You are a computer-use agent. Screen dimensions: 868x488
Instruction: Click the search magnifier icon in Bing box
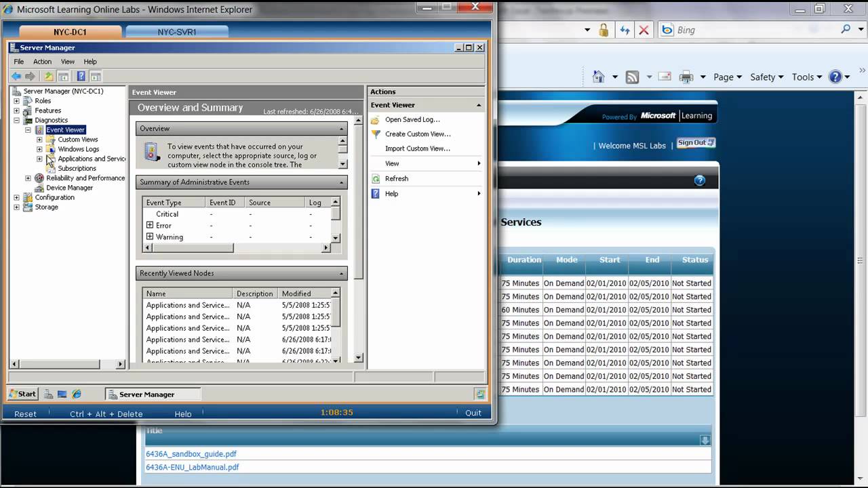pyautogui.click(x=846, y=29)
